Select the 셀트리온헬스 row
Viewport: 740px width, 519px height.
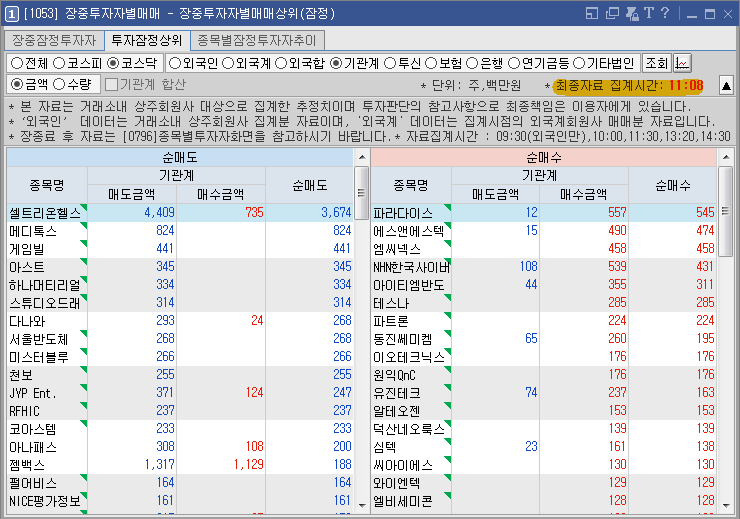click(180, 213)
